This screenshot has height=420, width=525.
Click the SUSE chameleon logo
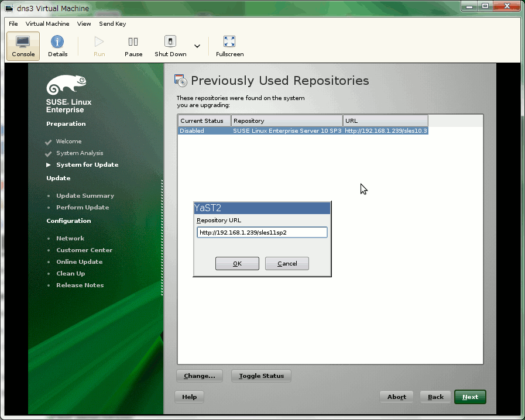(66, 85)
